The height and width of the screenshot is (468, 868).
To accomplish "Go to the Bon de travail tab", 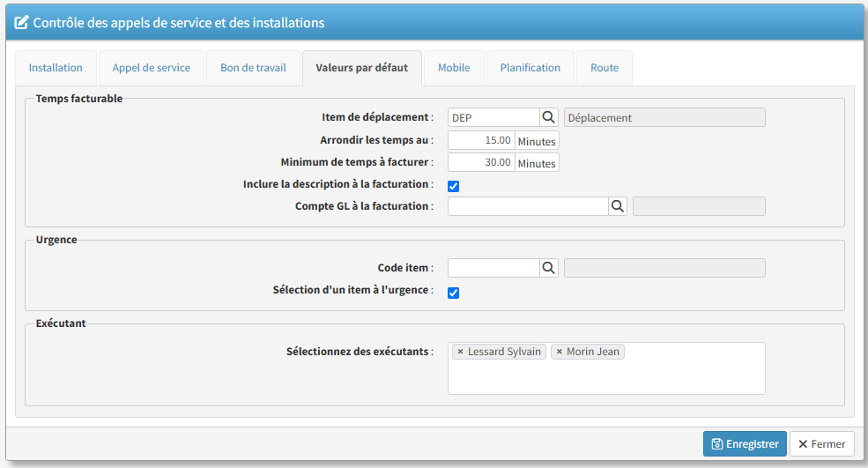I will tap(253, 68).
